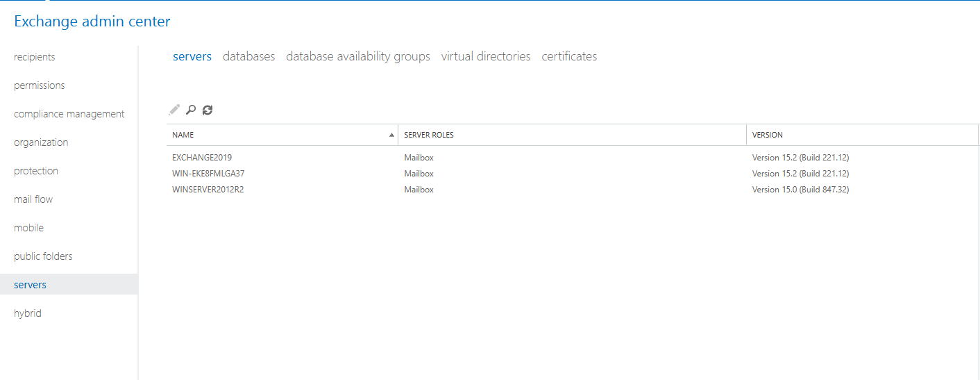980x380 pixels.
Task: Click Version 15.0 (Build 847.32)
Action: (x=800, y=190)
